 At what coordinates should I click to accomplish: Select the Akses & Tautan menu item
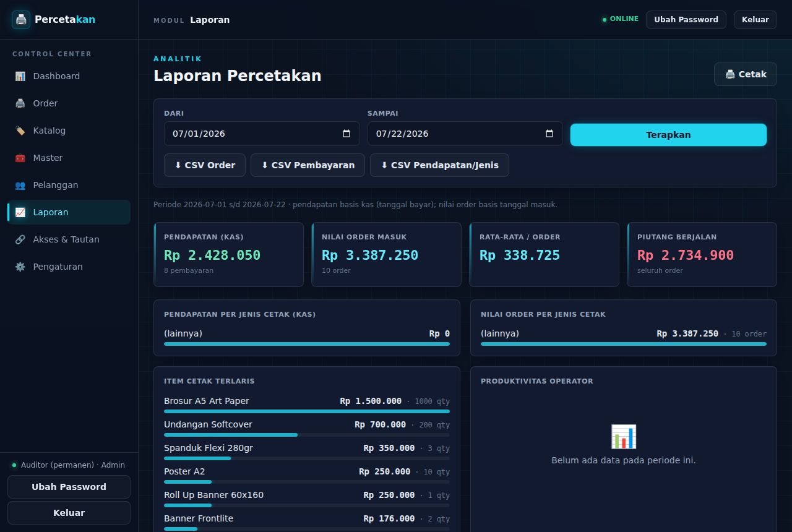click(x=69, y=239)
